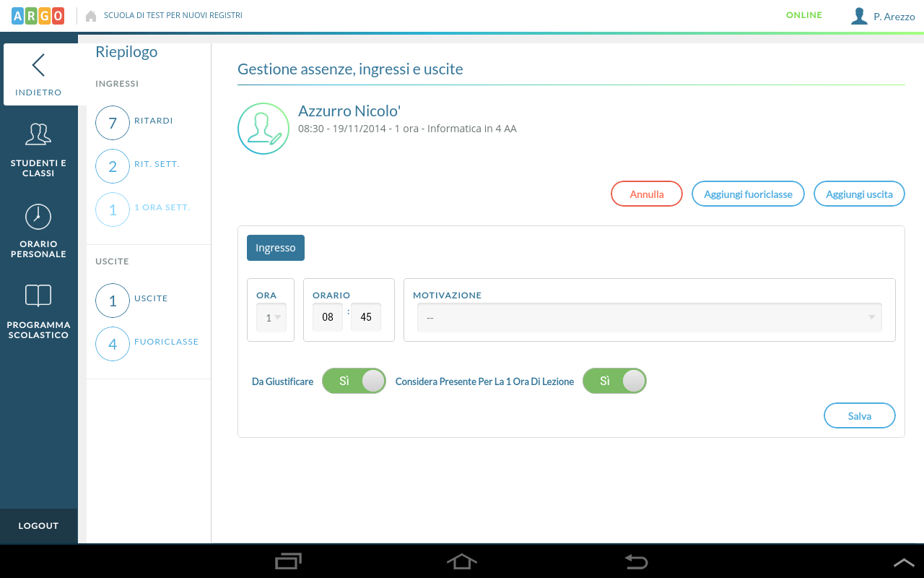Click the school name Scuola di Test

point(173,15)
